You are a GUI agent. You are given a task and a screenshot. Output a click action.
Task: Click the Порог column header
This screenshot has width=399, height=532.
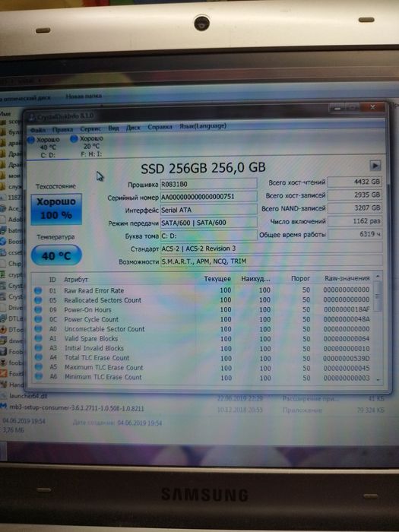coord(300,279)
